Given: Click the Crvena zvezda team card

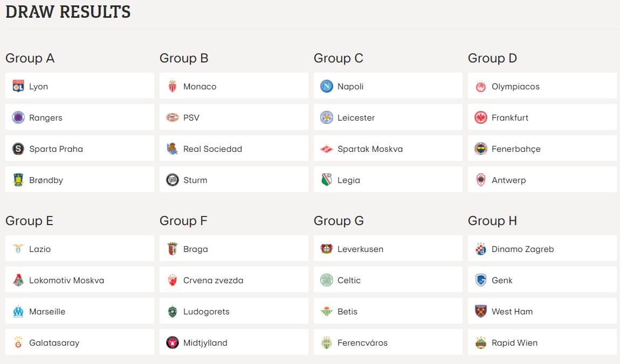Looking at the screenshot, I should point(233,280).
